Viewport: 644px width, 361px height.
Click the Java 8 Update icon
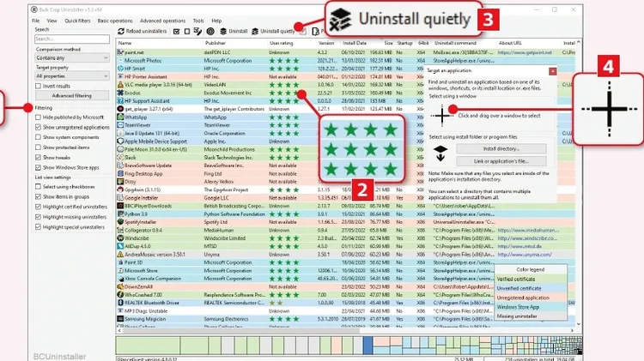click(120, 133)
